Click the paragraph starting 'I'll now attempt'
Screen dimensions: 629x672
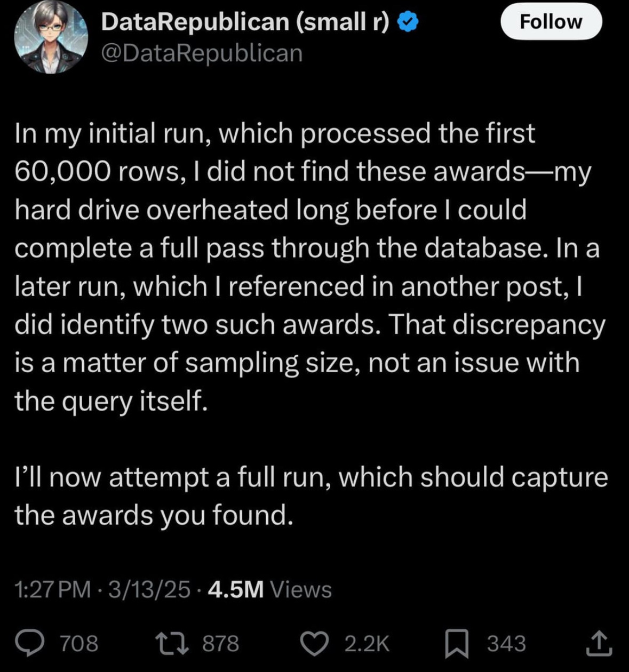(x=309, y=496)
